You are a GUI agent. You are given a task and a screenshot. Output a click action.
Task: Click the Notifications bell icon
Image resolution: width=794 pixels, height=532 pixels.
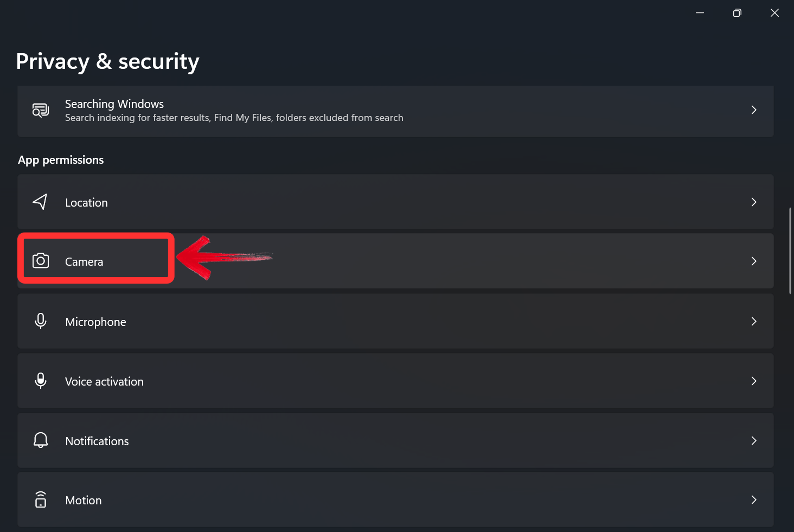pos(41,440)
